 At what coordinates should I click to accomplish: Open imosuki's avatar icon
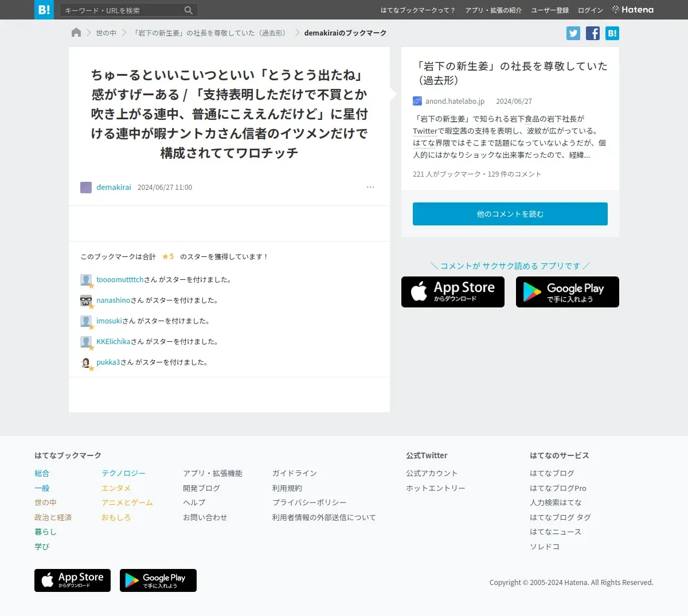click(86, 321)
